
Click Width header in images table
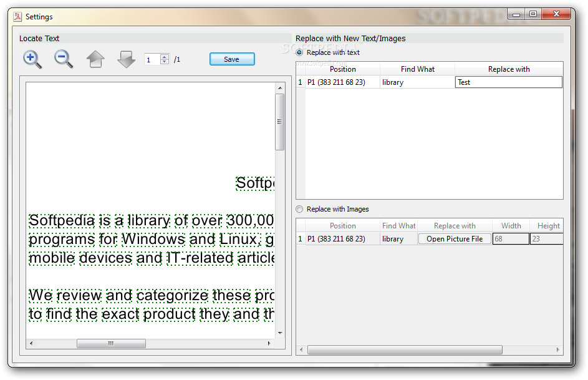coord(511,226)
